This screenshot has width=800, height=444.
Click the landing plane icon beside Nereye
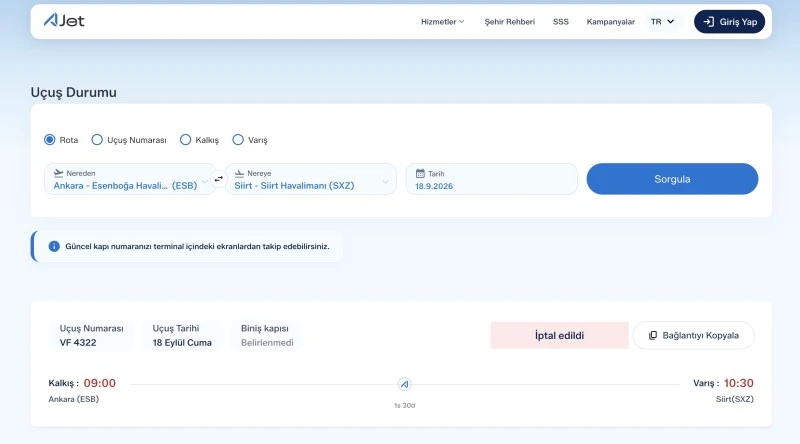(239, 174)
